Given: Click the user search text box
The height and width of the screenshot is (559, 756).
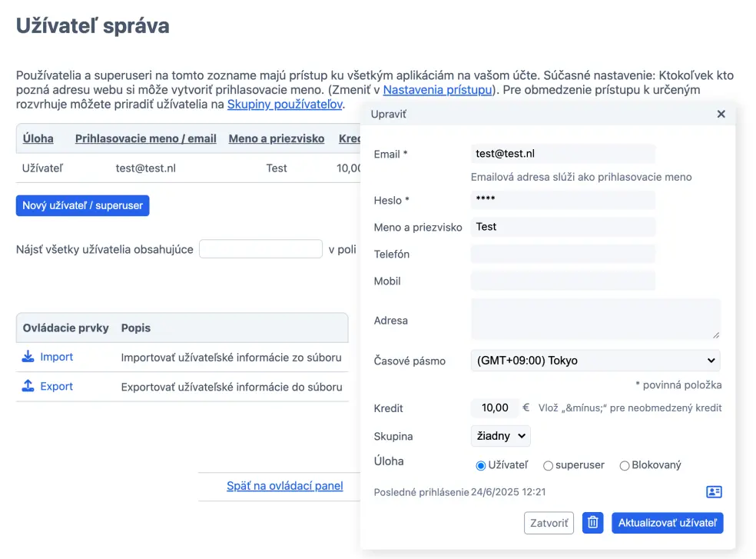Looking at the screenshot, I should tap(260, 249).
